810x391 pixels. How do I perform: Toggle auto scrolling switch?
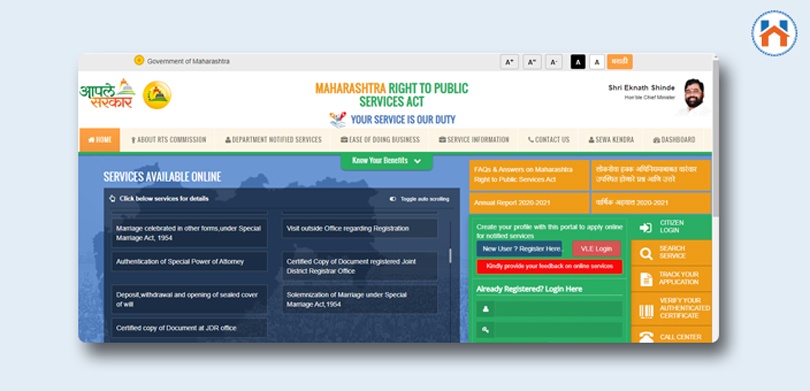393,199
